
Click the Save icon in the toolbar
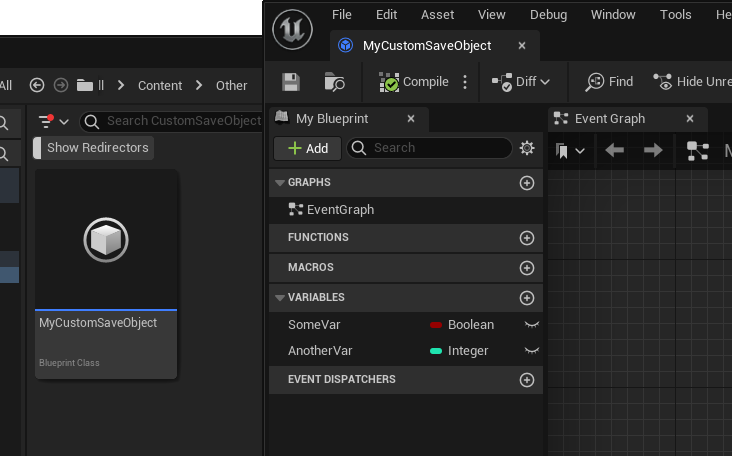[291, 82]
